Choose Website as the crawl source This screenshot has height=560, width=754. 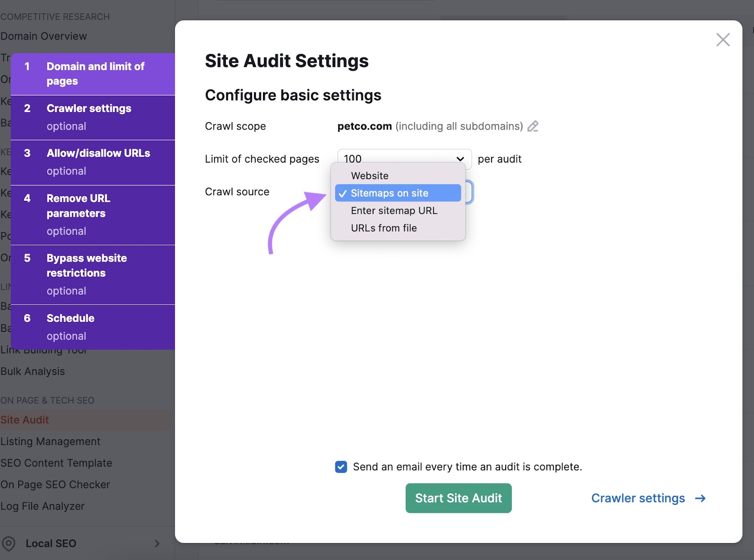369,175
